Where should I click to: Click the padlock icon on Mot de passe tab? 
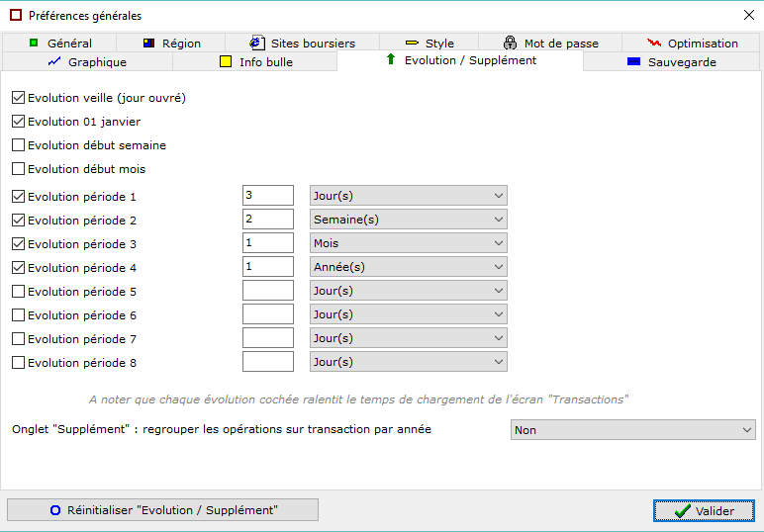510,43
